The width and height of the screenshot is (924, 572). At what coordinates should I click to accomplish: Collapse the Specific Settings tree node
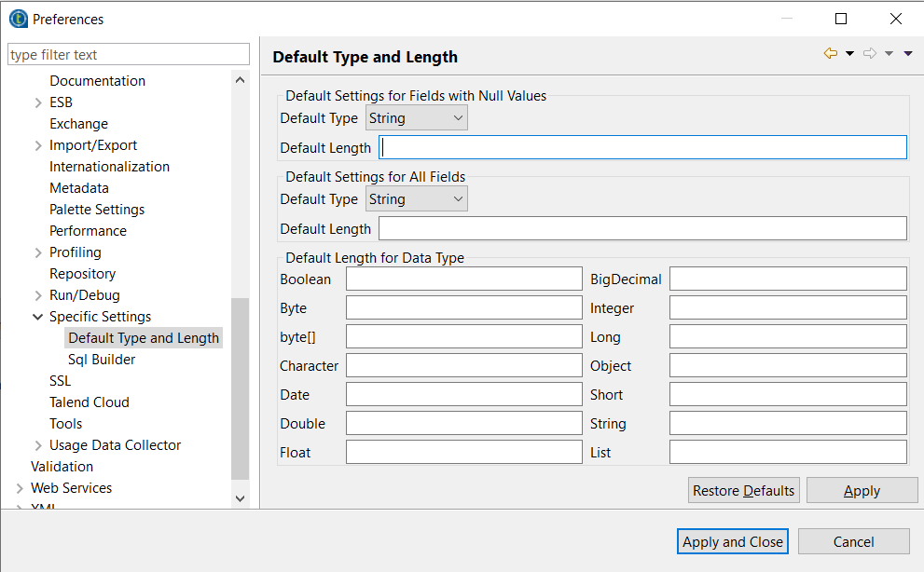point(37,317)
